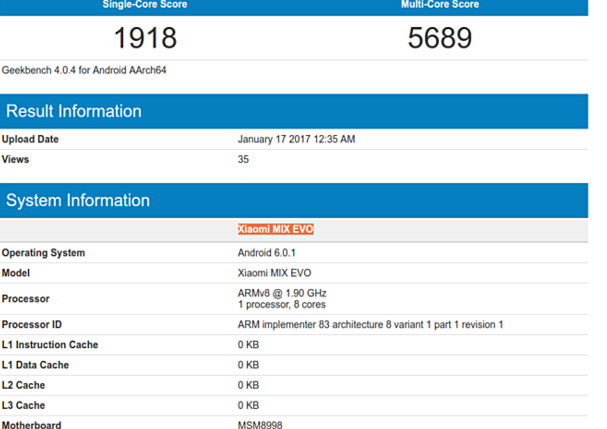Click the Processor row label
Screen dimensions: 607x429
[26, 299]
